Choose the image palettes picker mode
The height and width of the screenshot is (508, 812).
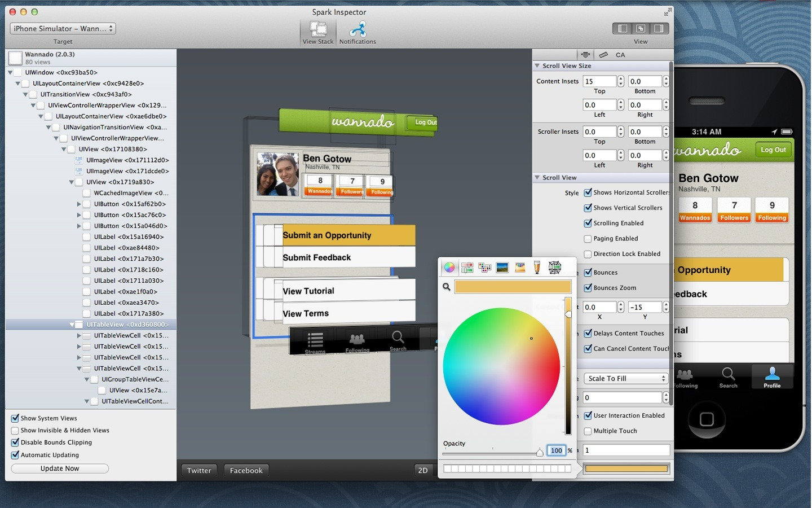[x=502, y=268]
